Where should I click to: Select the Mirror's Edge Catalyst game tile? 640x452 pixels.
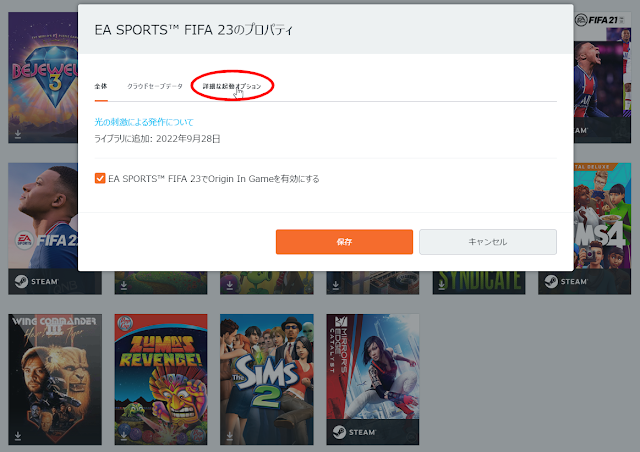[x=373, y=379]
